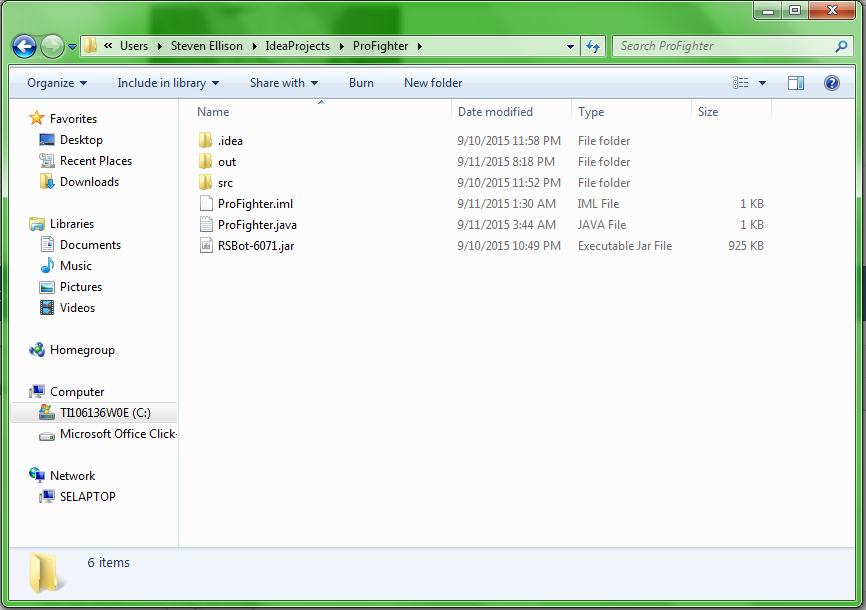Image resolution: width=866 pixels, height=610 pixels.
Task: Select the out folder icon
Action: 205,161
